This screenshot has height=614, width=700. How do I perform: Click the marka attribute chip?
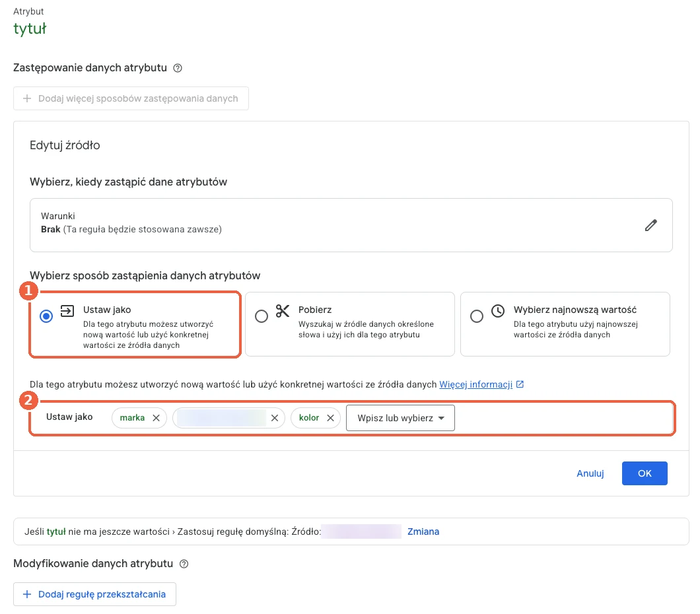pos(132,418)
